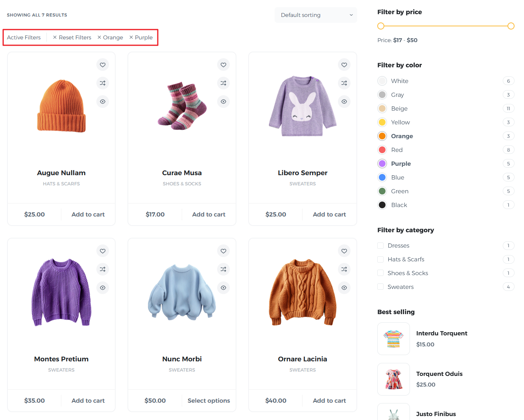Add Ornare Lacinia to the compare list
Image resolution: width=524 pixels, height=420 pixels.
344,269
